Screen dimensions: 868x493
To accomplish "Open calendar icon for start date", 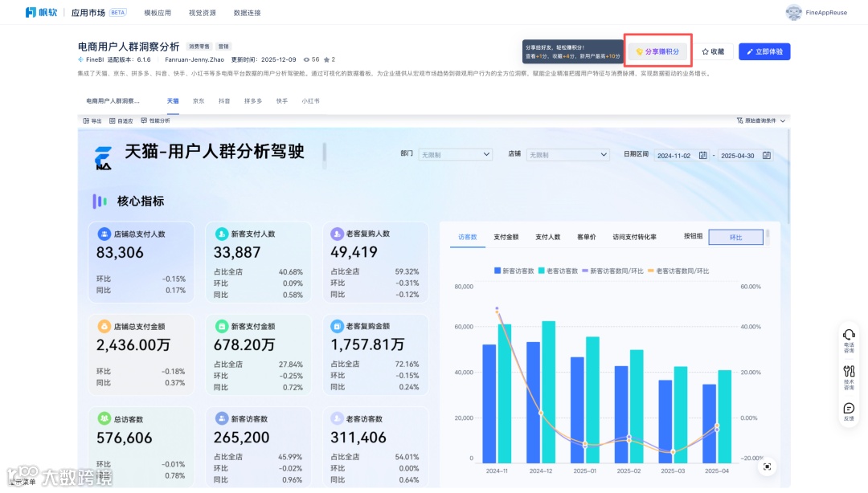I will (703, 156).
